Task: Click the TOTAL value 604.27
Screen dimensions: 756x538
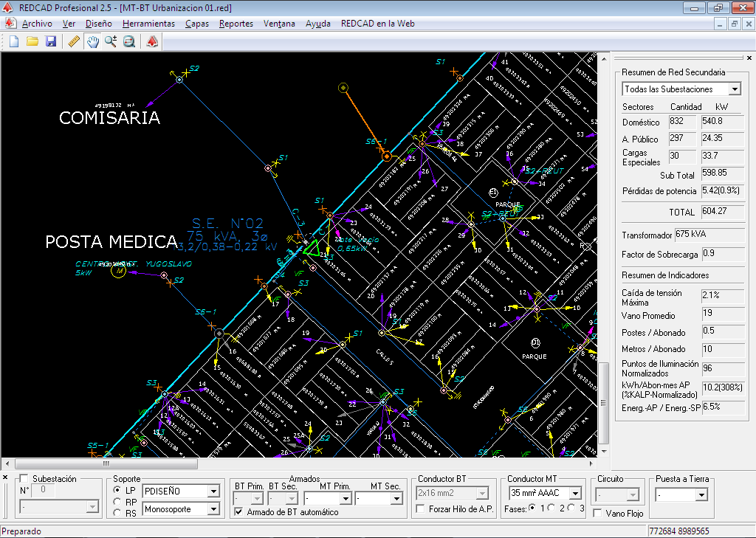Action: [x=722, y=212]
